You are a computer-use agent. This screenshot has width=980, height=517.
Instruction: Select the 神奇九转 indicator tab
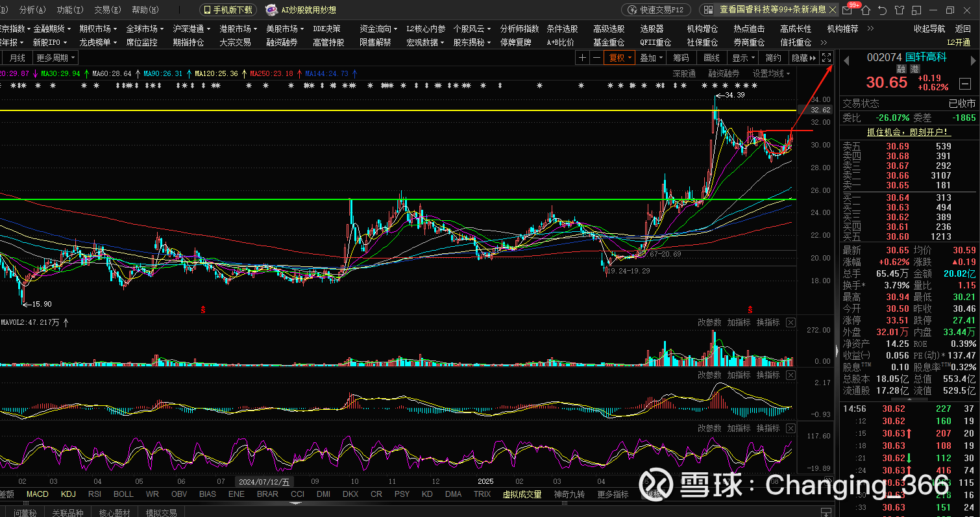coord(569,494)
